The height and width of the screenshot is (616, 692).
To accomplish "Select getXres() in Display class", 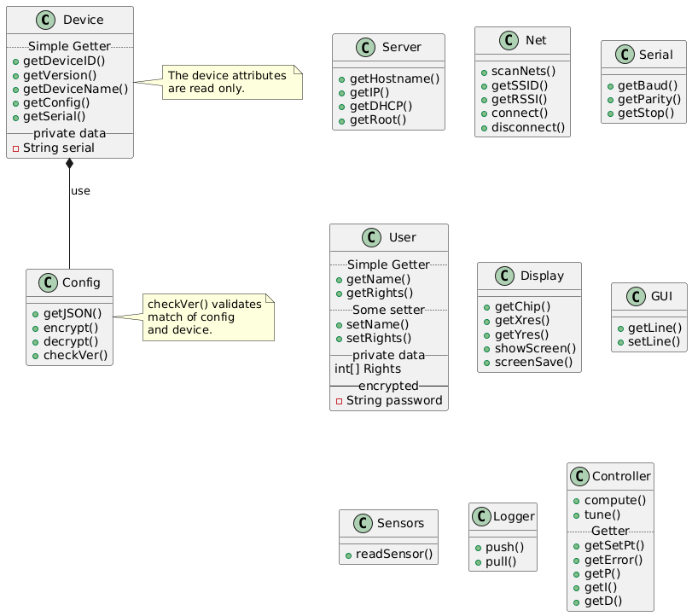I will point(522,320).
